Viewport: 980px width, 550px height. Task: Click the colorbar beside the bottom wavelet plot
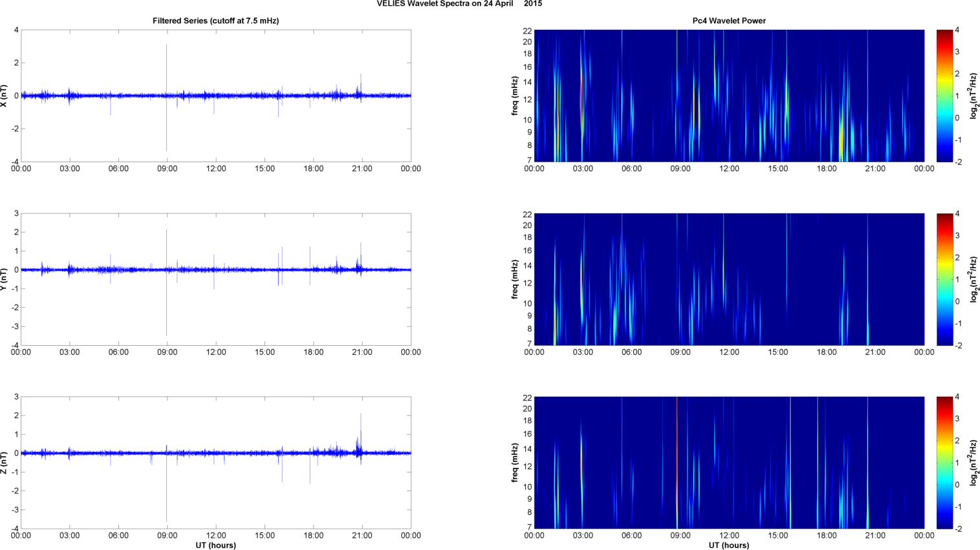tap(944, 463)
